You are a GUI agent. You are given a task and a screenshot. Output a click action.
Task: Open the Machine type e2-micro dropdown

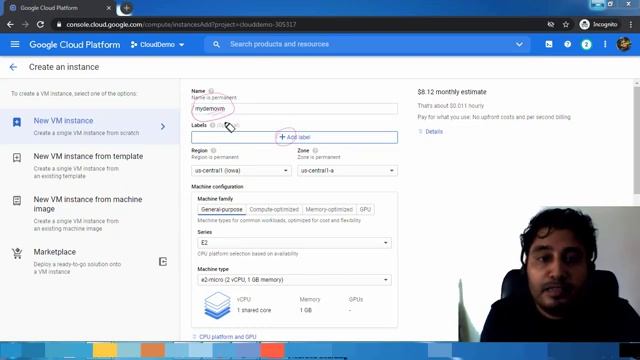point(294,280)
